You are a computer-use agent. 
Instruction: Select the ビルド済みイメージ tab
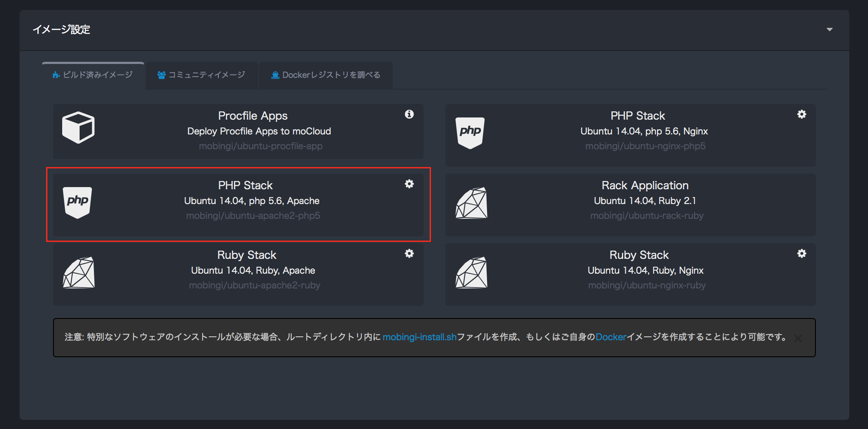pyautogui.click(x=93, y=75)
